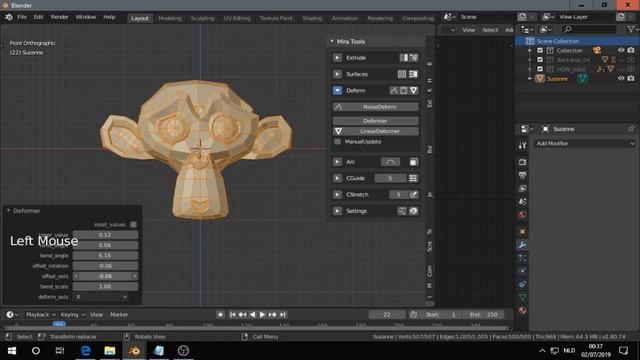Image resolution: width=640 pixels, height=360 pixels.
Task: Expand the Surfaces section
Action: [x=337, y=74]
